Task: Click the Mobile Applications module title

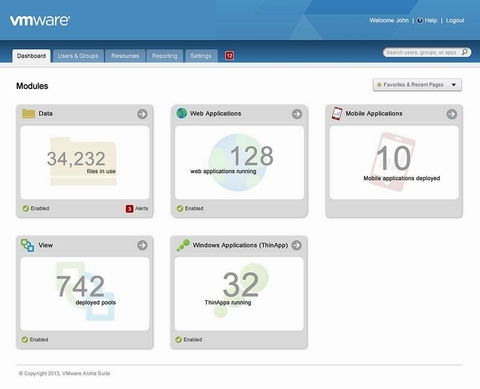Action: [374, 114]
